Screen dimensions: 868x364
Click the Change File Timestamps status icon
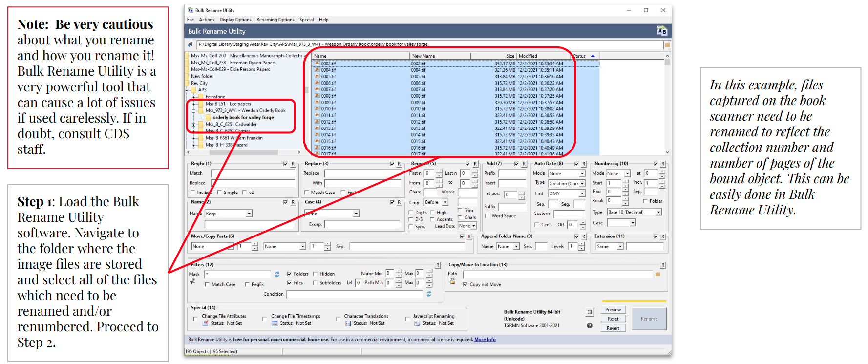point(275,323)
